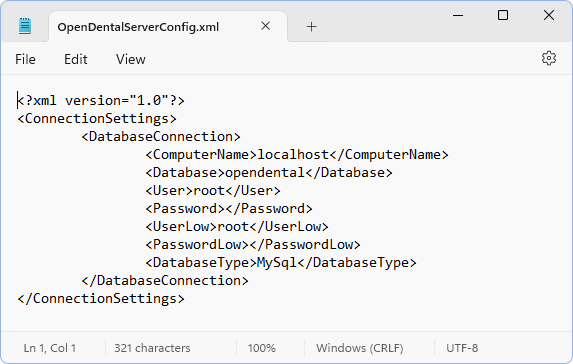Image resolution: width=573 pixels, height=364 pixels.
Task: Place cursor on the opendental Database line
Action: tap(269, 172)
